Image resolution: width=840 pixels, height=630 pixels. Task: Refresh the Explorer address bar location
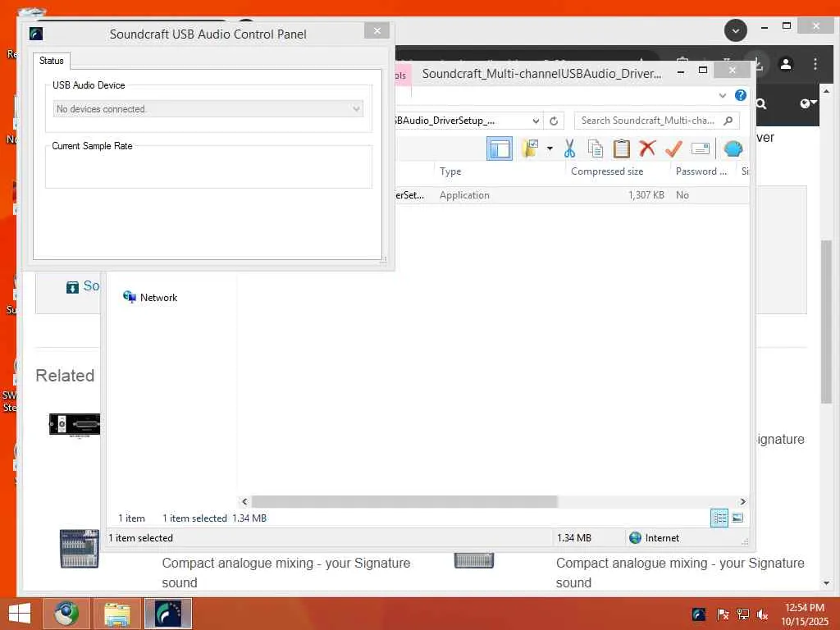(554, 121)
